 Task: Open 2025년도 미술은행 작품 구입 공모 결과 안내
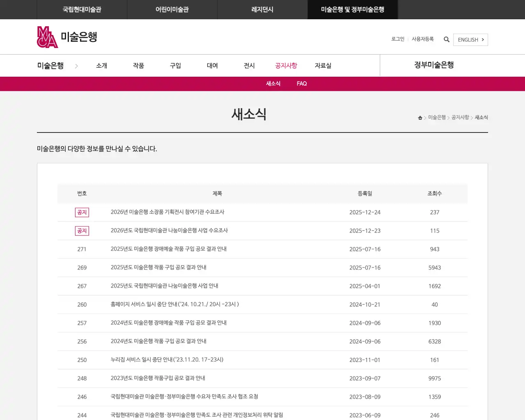(158, 267)
